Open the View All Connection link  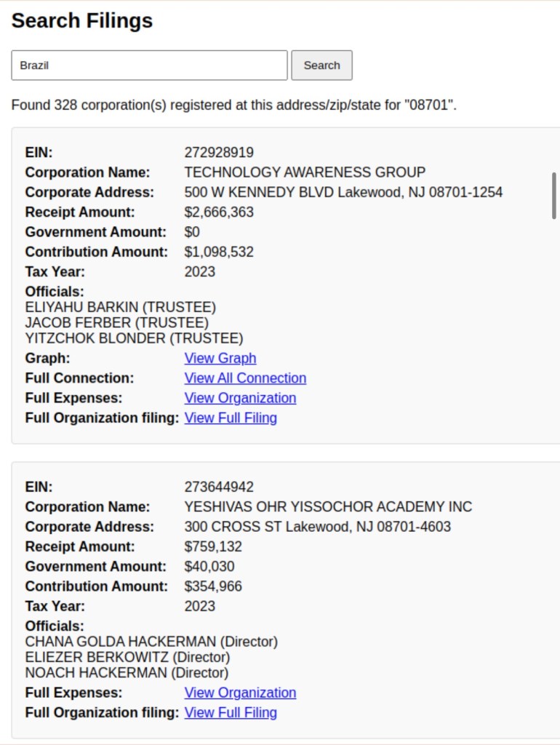click(x=245, y=378)
